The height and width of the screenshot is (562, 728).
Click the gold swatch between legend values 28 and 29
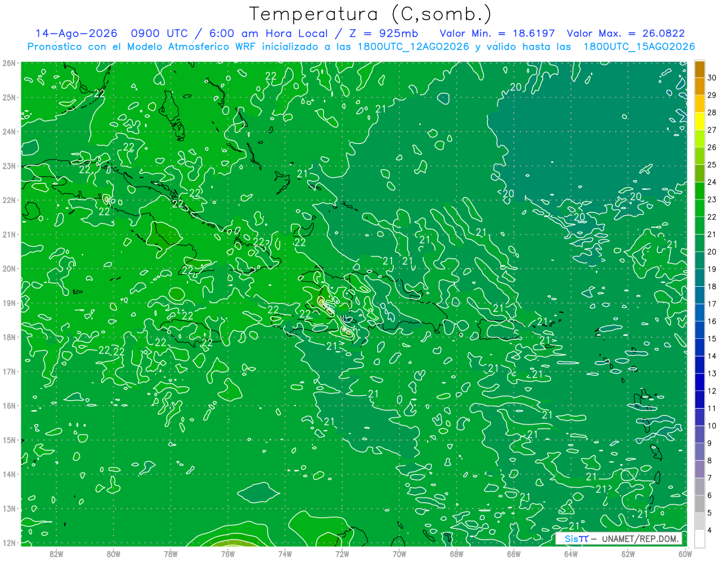699,104
